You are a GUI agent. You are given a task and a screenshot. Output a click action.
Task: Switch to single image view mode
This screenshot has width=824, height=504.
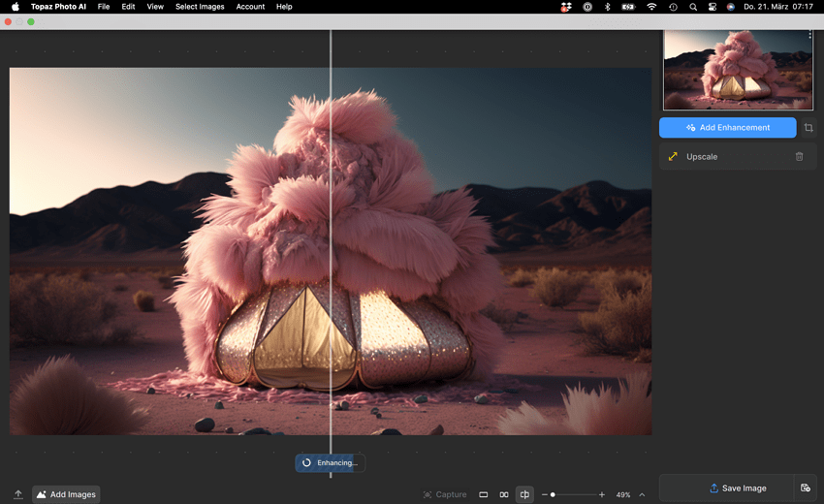tap(483, 494)
